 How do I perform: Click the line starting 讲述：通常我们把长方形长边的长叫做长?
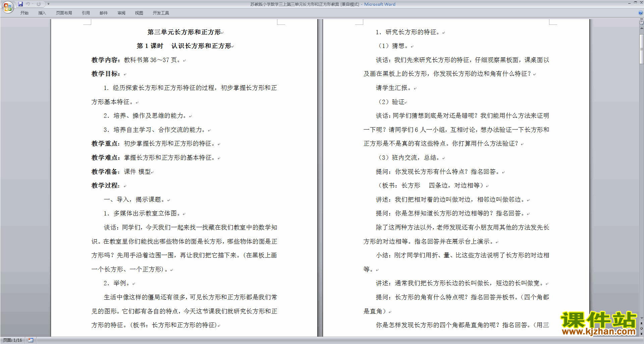click(461, 283)
